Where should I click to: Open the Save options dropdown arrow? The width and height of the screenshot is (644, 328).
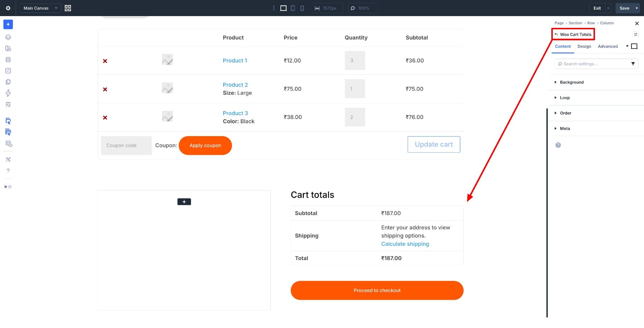636,8
